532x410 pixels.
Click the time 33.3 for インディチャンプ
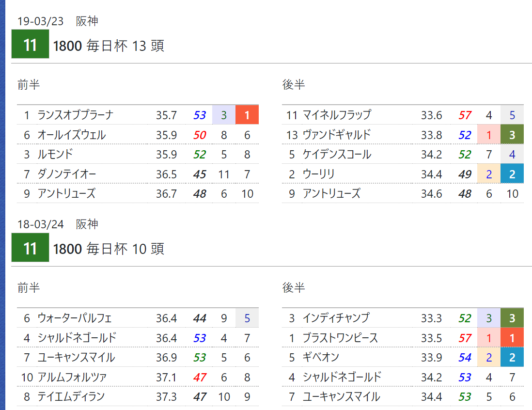pyautogui.click(x=431, y=318)
